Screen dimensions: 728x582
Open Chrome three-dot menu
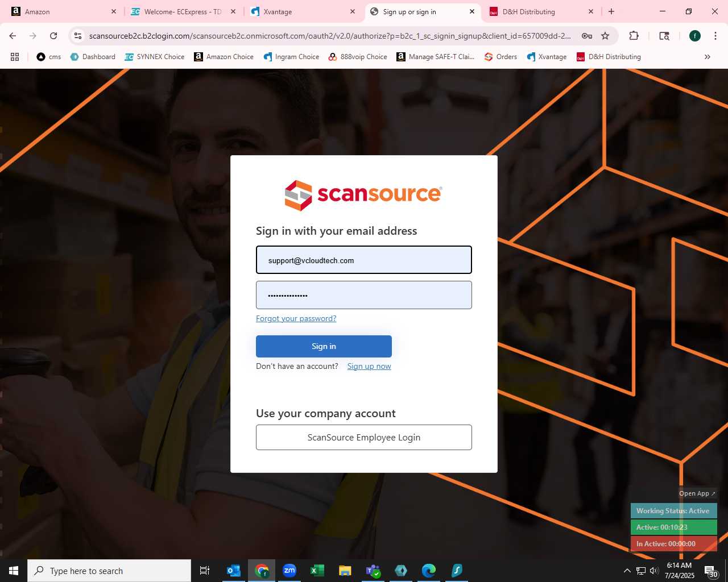coord(715,36)
